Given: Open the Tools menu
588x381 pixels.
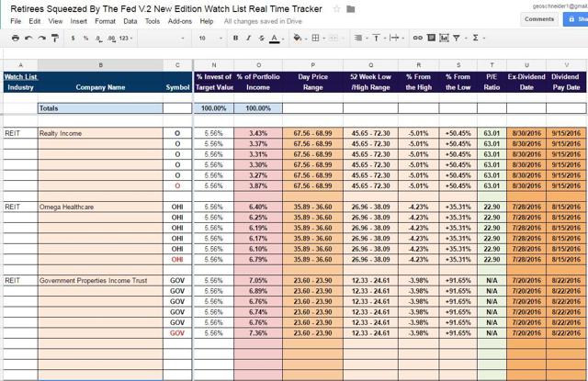Looking at the screenshot, I should [x=153, y=21].
